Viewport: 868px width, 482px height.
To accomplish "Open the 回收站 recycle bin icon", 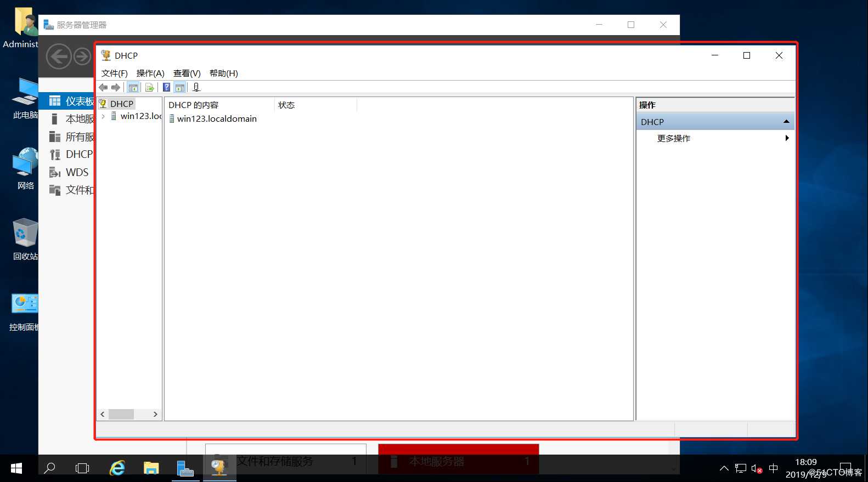I will 25,240.
